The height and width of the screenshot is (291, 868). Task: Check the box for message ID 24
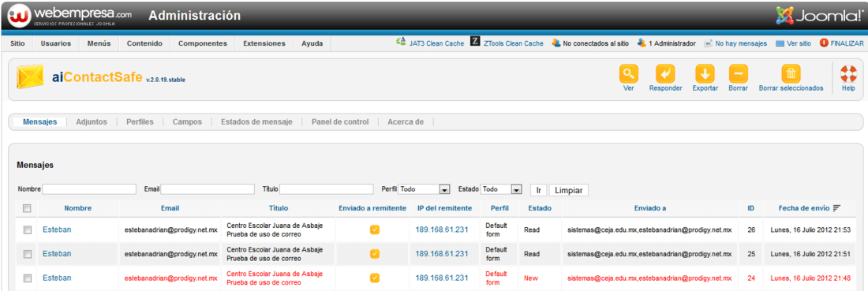click(27, 278)
